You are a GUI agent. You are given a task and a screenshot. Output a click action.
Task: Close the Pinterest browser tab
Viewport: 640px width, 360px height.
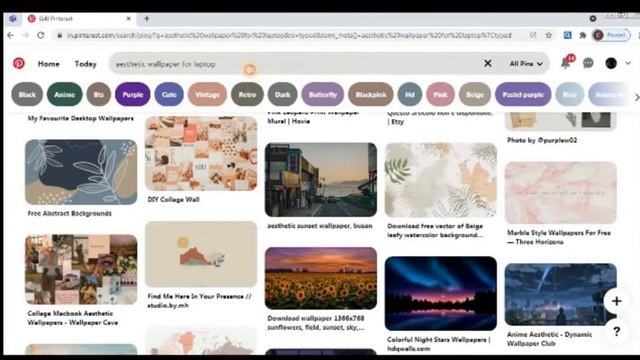click(129, 18)
